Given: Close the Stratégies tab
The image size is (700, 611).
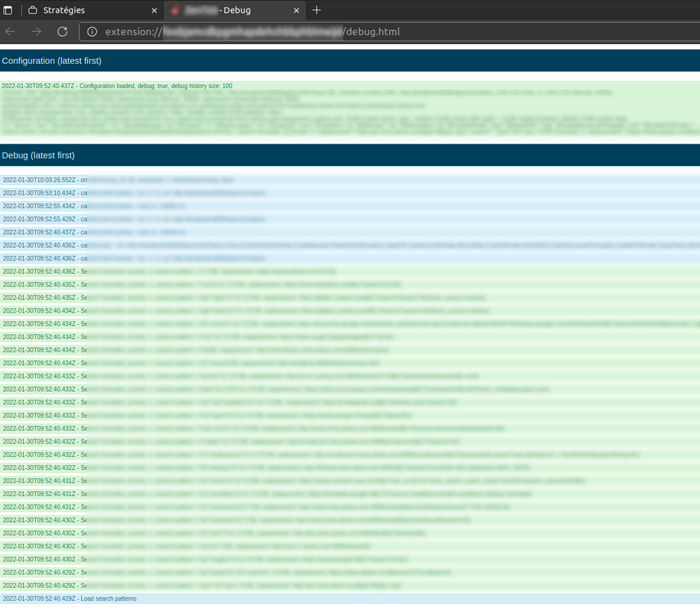Looking at the screenshot, I should coord(153,11).
